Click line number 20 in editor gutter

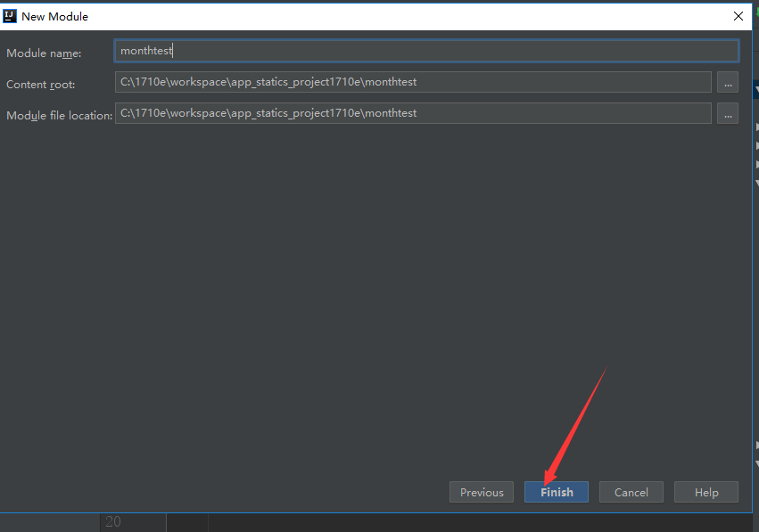click(113, 522)
